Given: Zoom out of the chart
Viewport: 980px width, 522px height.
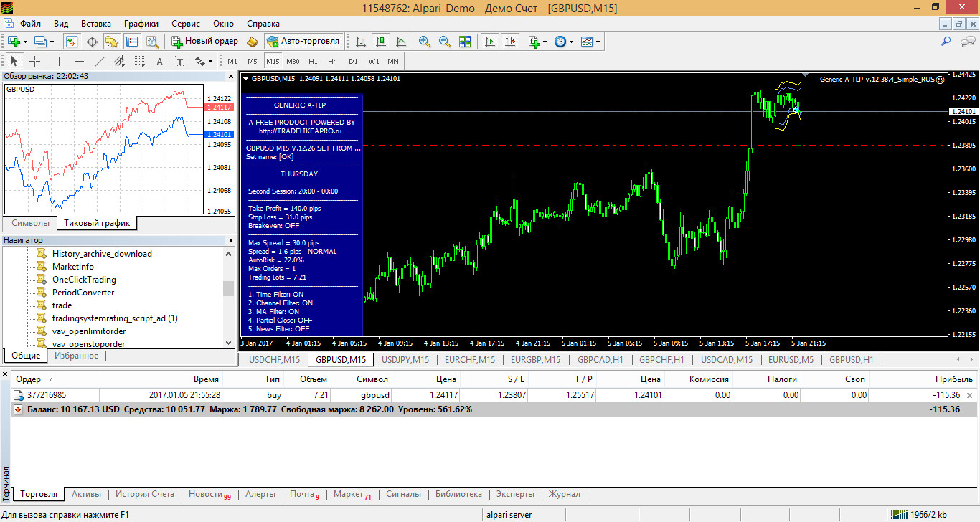Looking at the screenshot, I should [445, 42].
